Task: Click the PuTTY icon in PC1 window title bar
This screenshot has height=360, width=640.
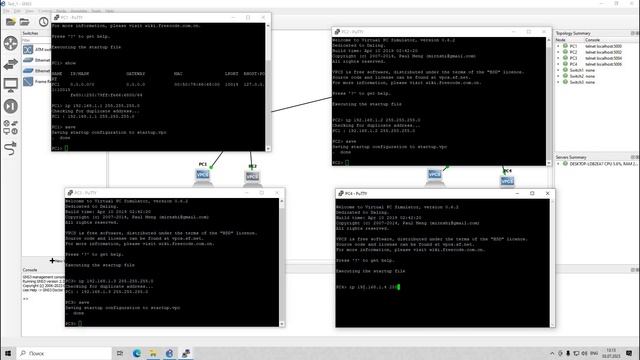Action: point(57,18)
